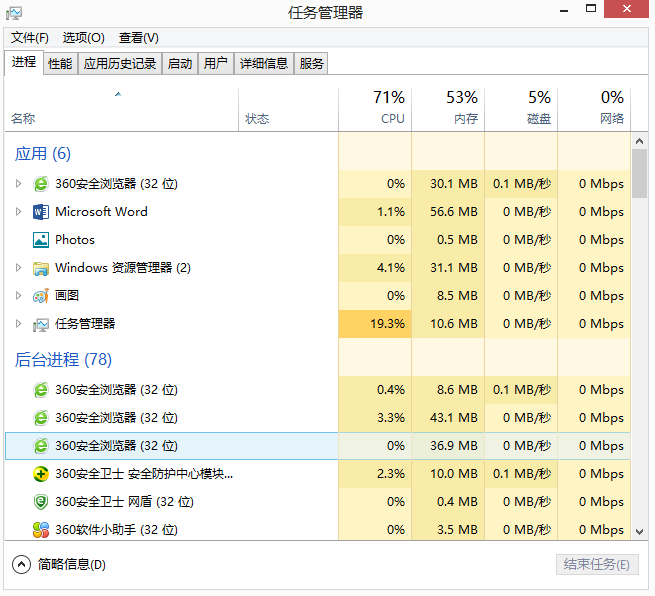655x596 pixels.
Task: Click the 30.1 MB memory cell
Action: coord(448,184)
